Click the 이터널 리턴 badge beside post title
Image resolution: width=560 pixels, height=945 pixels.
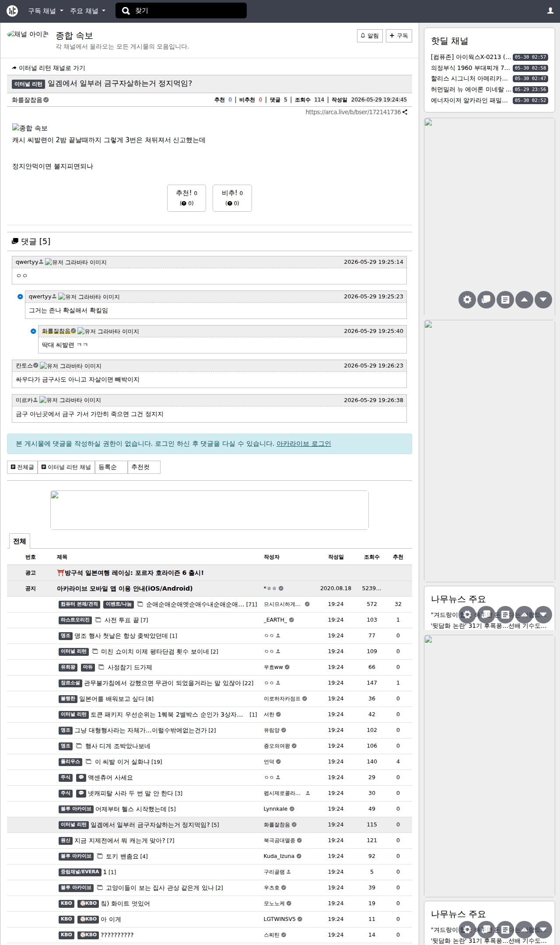click(28, 84)
